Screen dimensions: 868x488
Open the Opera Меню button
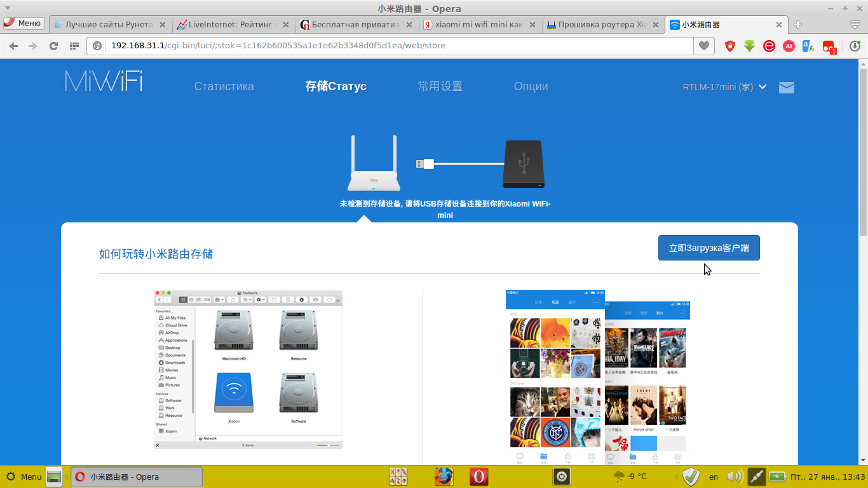pos(23,23)
